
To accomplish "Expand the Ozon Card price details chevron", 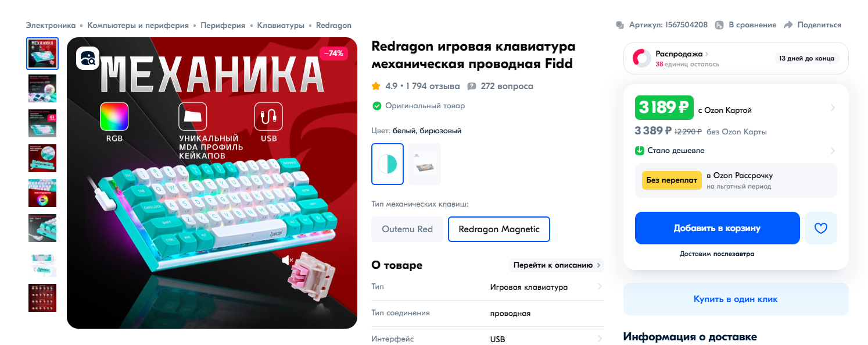I will coord(833,108).
